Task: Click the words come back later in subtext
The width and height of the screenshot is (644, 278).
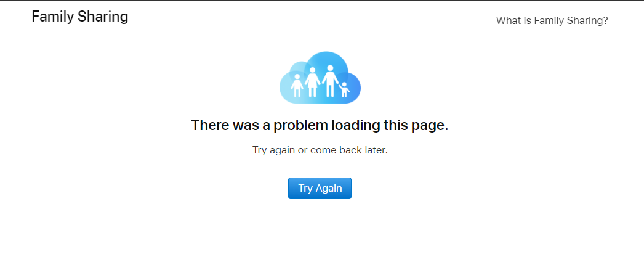Action: 348,150
